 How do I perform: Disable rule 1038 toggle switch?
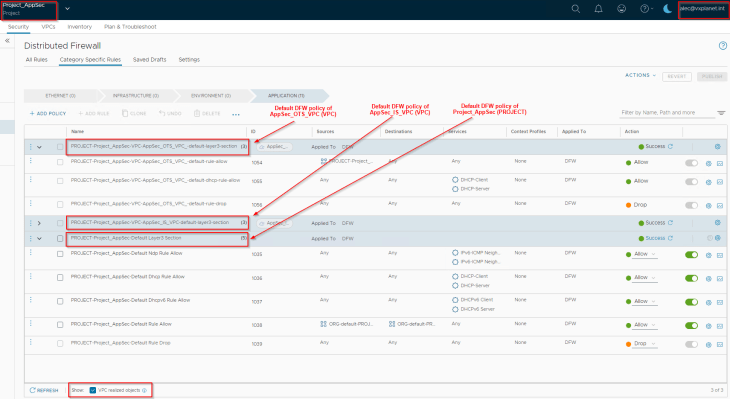pyautogui.click(x=691, y=325)
